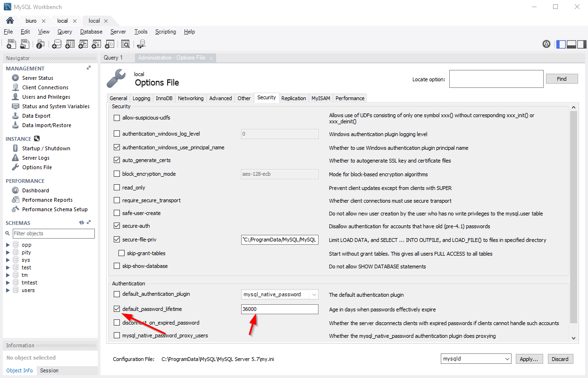Toggle the require_secure_transport checkbox

click(x=117, y=200)
